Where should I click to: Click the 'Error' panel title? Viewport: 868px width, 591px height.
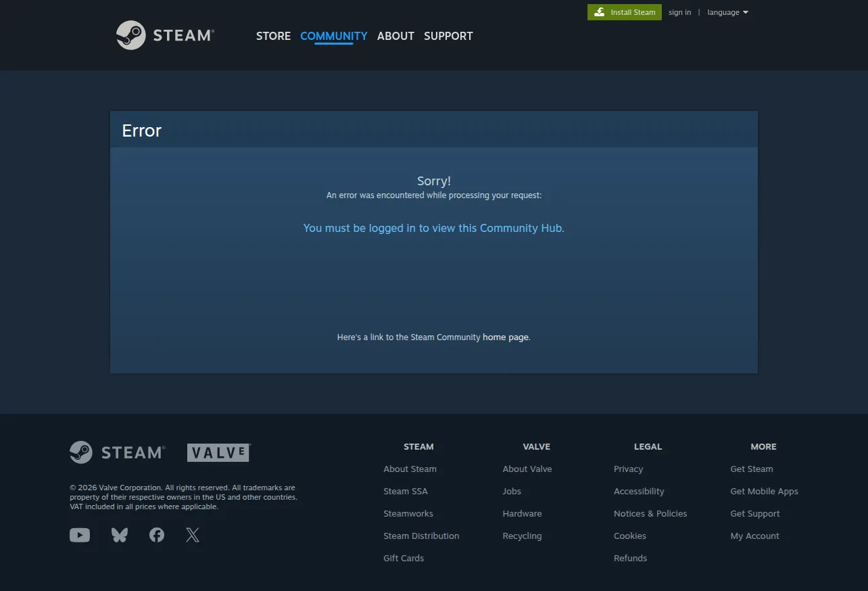click(142, 131)
